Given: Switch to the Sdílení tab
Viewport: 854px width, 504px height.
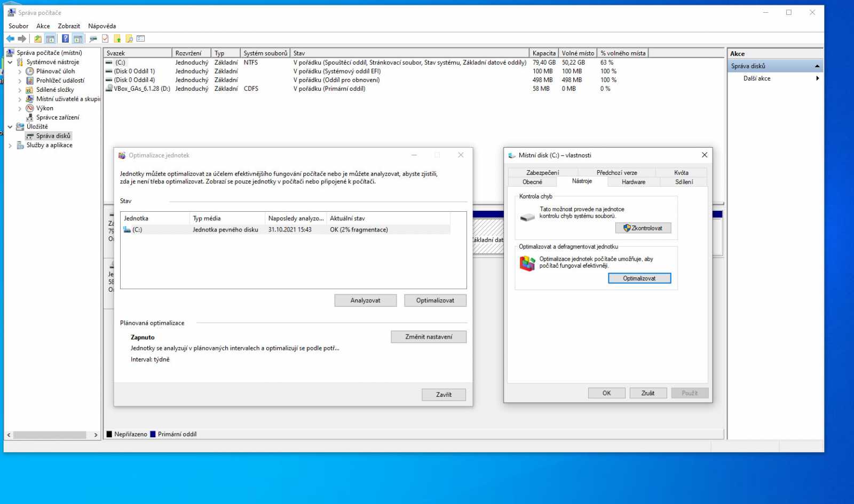Looking at the screenshot, I should click(x=684, y=182).
